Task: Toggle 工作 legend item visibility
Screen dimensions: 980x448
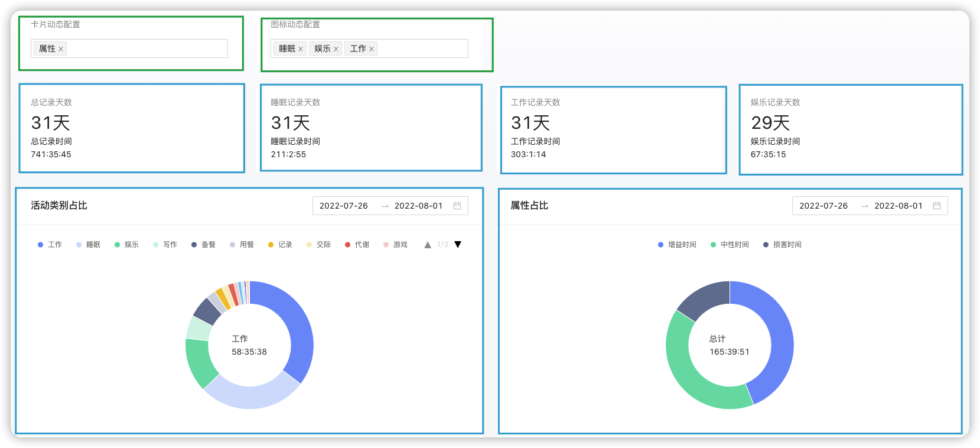Action: [50, 245]
